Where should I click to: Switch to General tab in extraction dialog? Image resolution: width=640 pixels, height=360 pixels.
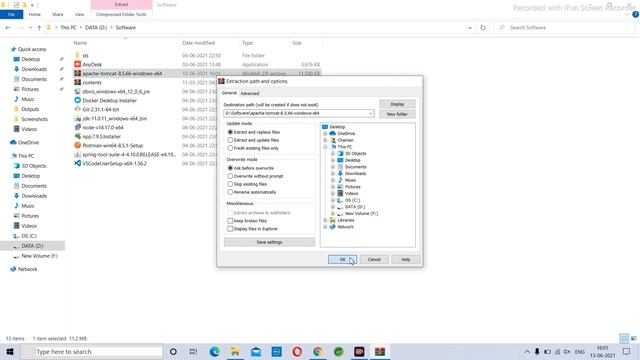(229, 93)
